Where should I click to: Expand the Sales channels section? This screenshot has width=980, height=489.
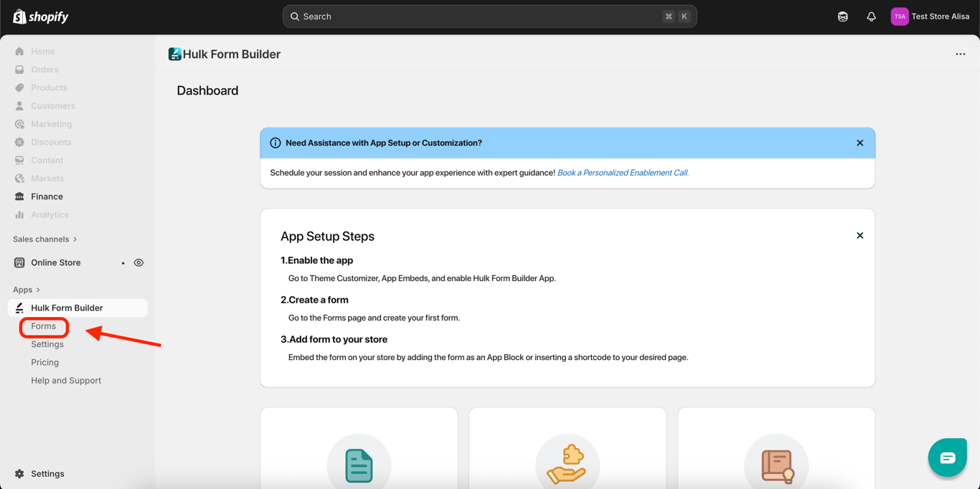tap(44, 239)
